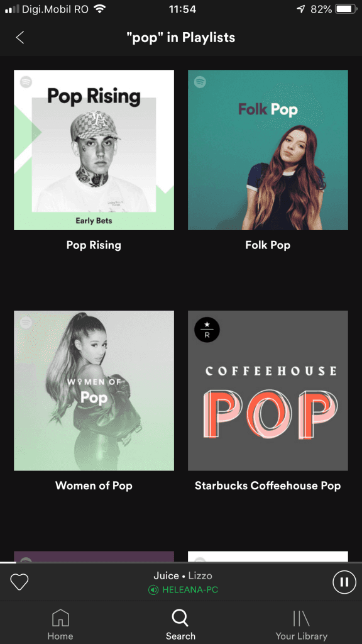Viewport: 362px width, 644px height.
Task: Open the Folk Pop playlist
Action: point(268,150)
